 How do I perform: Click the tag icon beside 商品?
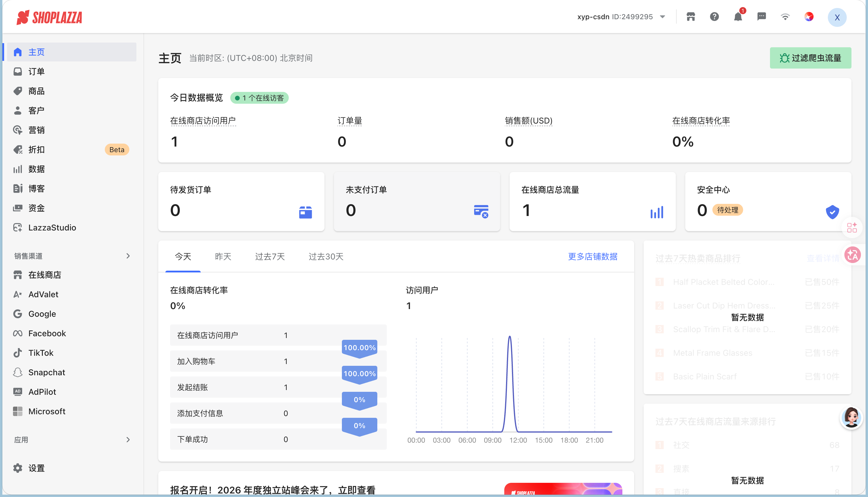tap(18, 91)
